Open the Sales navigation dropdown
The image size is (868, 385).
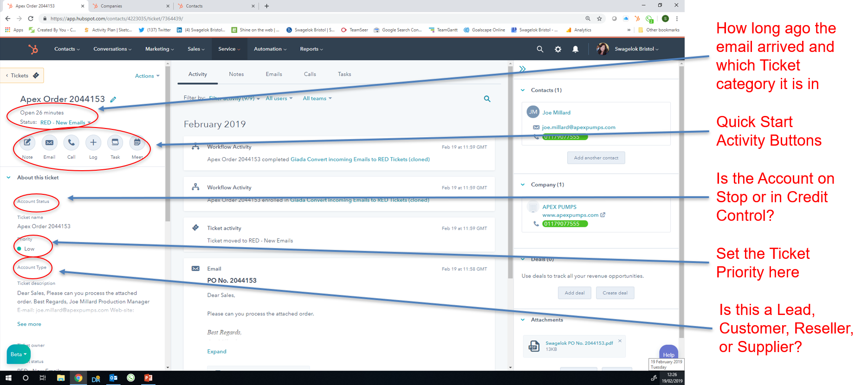click(x=196, y=49)
